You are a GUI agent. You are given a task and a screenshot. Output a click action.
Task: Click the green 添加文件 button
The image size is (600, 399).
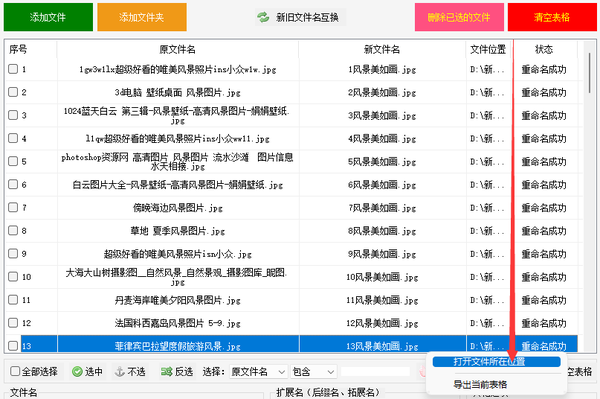coord(48,17)
